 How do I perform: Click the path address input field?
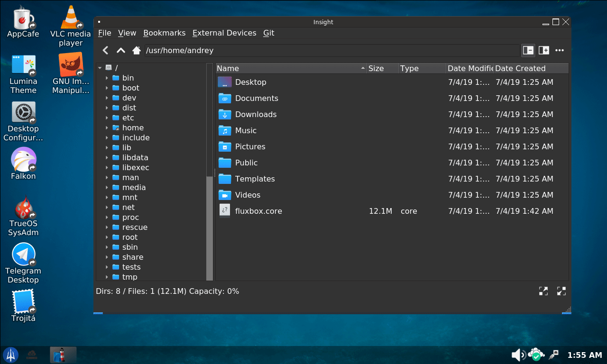click(331, 50)
